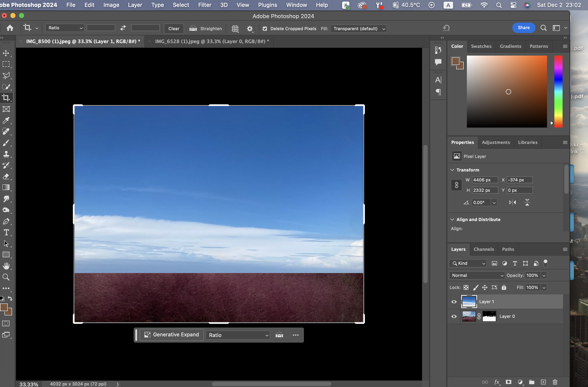Select the Clone Stamp tool
Screen dimensions: 588x387
[x=6, y=154]
